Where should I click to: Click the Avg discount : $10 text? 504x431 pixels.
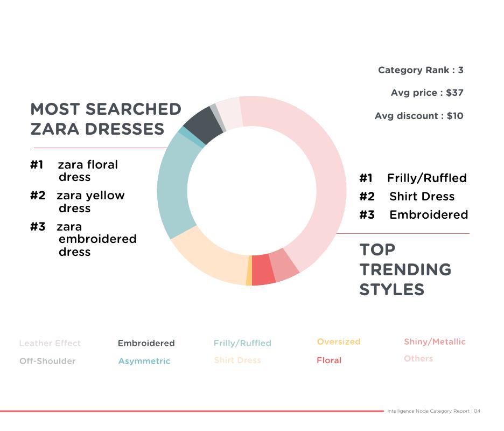pos(419,116)
